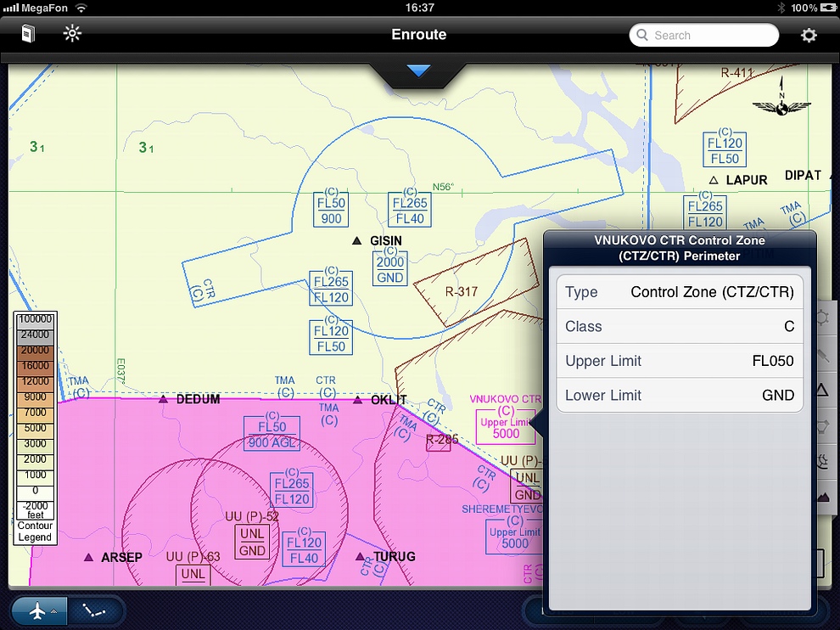Toggle the airports layer in side toolbar

click(x=822, y=319)
